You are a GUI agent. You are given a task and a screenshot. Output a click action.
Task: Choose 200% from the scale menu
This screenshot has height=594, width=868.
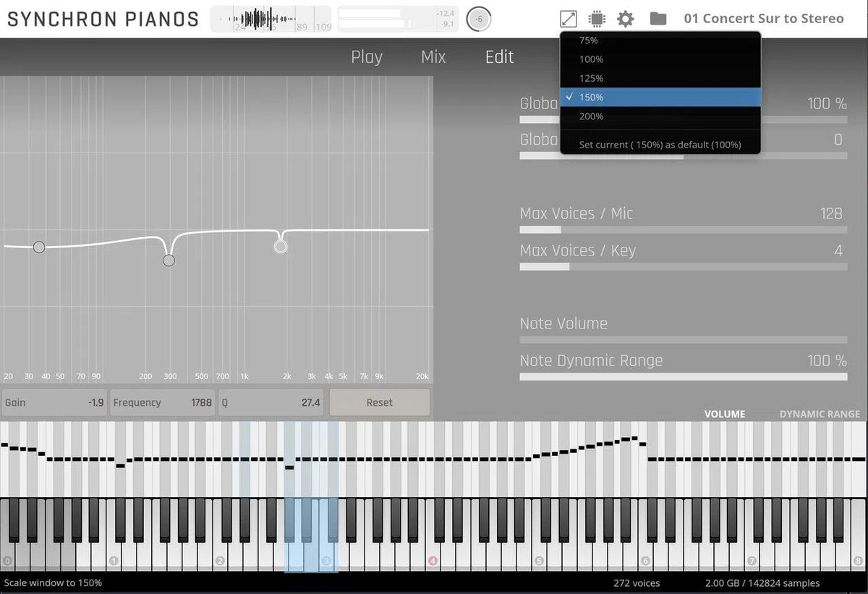[x=590, y=116]
